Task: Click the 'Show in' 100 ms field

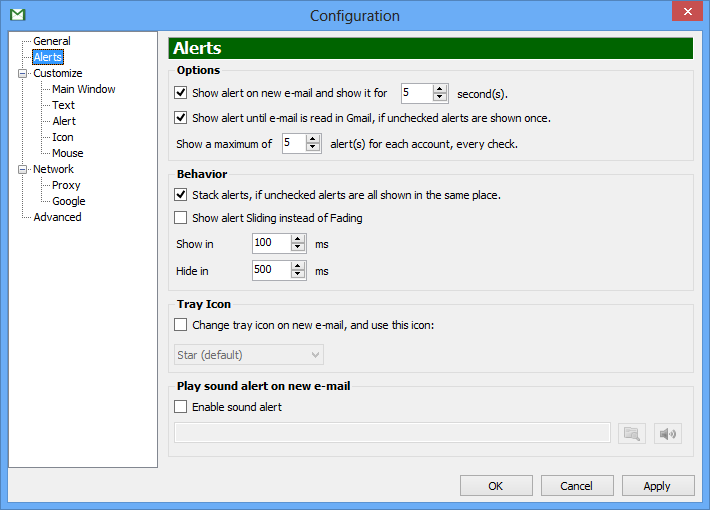Action: tap(271, 243)
